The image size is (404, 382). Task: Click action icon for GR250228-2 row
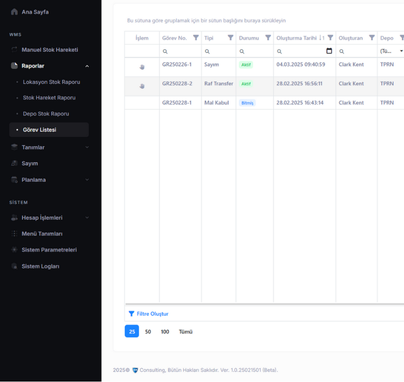142,86
